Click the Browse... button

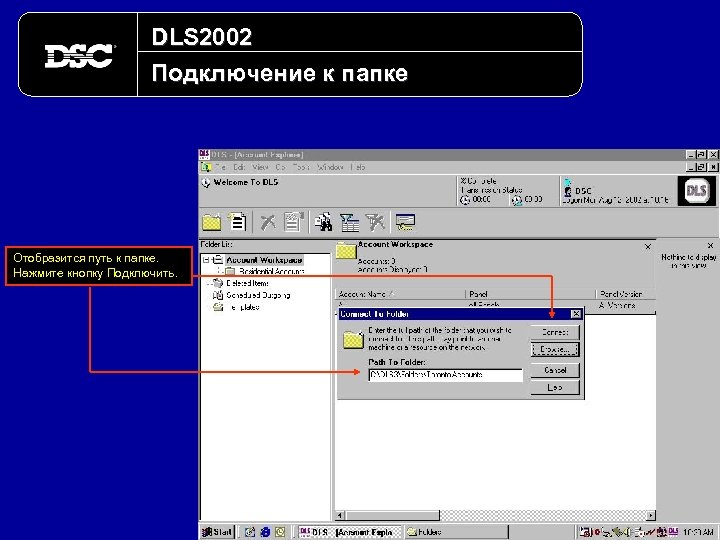pyautogui.click(x=555, y=349)
